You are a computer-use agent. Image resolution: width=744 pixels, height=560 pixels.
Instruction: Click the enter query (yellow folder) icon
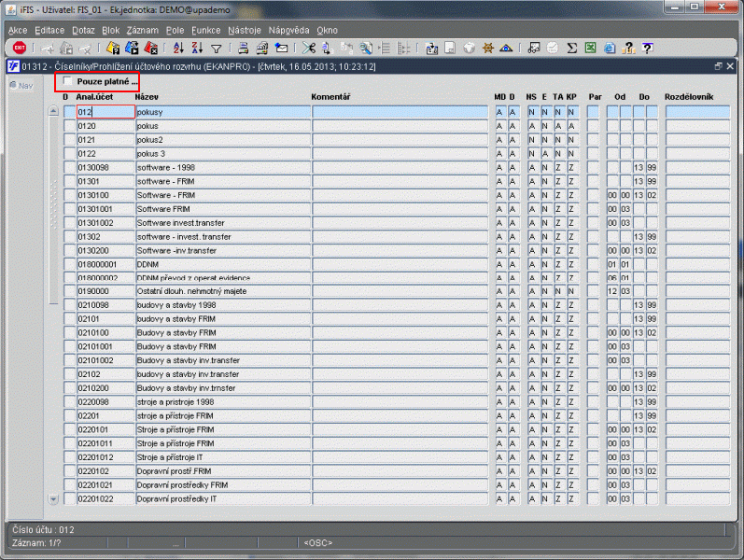click(113, 48)
